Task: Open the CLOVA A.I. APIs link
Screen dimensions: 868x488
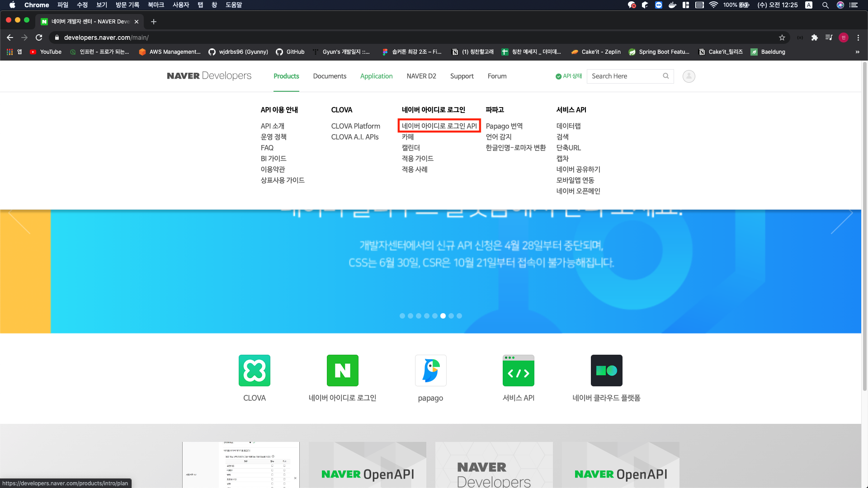Action: tap(355, 137)
